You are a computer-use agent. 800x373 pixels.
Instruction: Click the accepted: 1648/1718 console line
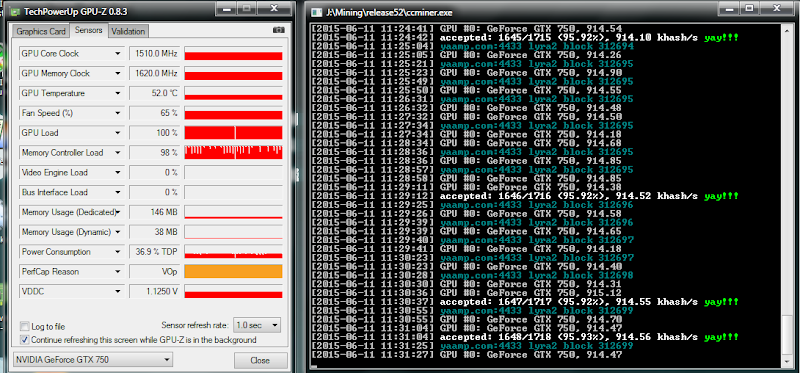(x=524, y=337)
